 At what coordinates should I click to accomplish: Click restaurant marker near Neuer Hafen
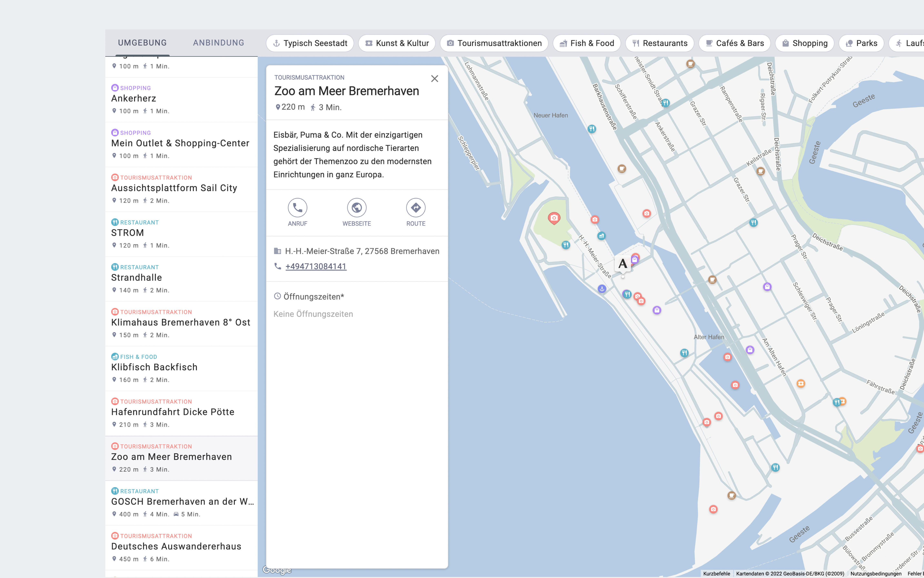coord(592,129)
